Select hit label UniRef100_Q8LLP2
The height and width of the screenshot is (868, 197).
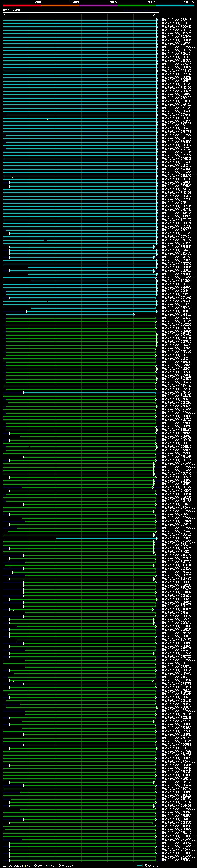point(177,176)
